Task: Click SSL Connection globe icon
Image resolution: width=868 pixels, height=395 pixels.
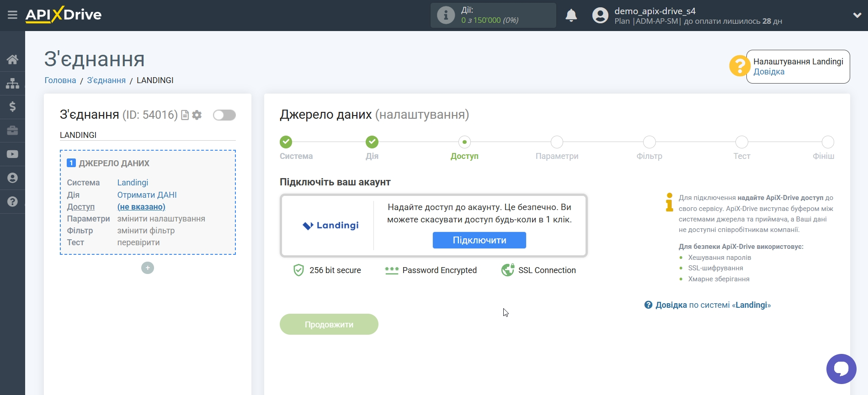Action: [x=508, y=270]
